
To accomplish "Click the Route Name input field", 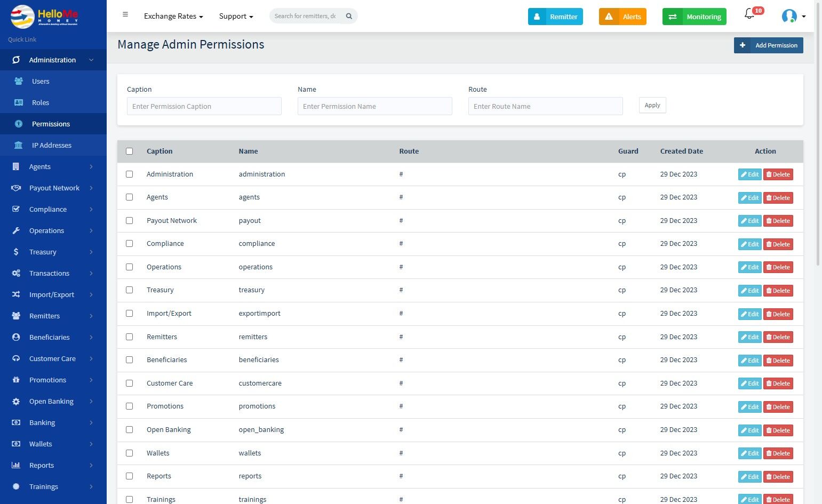I will pyautogui.click(x=546, y=106).
